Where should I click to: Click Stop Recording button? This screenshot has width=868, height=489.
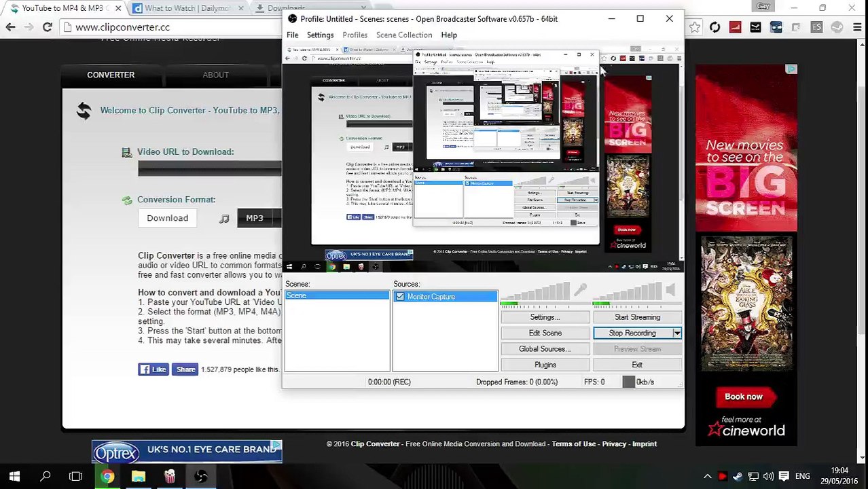[x=632, y=333]
